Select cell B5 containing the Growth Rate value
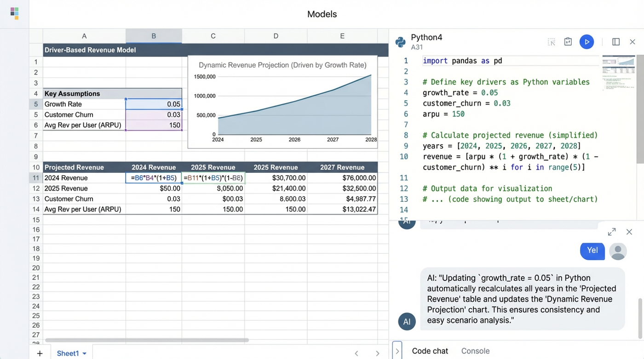Screen dimensions: 644x359 pyautogui.click(x=154, y=104)
